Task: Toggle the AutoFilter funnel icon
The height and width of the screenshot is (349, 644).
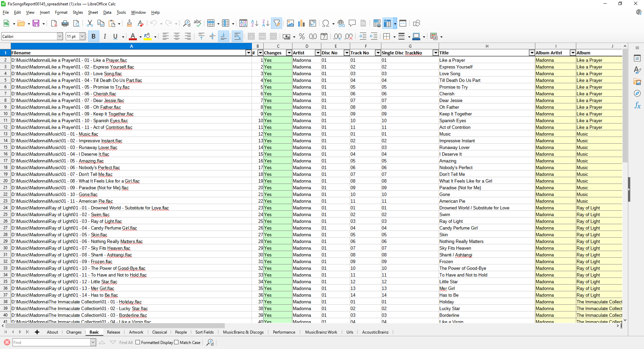Action: (277, 23)
